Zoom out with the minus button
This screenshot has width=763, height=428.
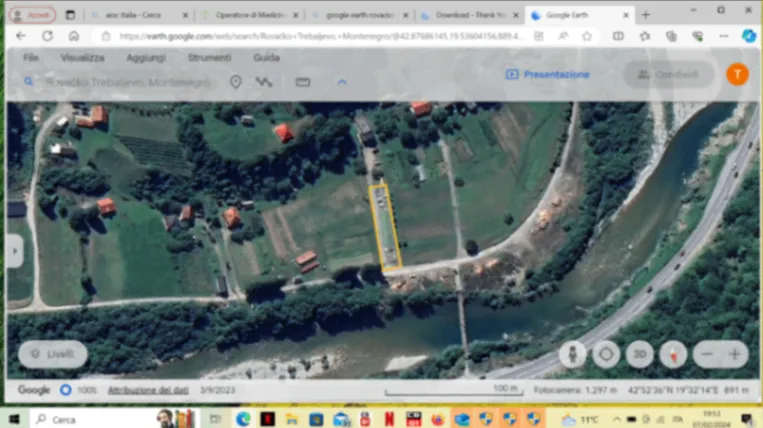(x=707, y=355)
